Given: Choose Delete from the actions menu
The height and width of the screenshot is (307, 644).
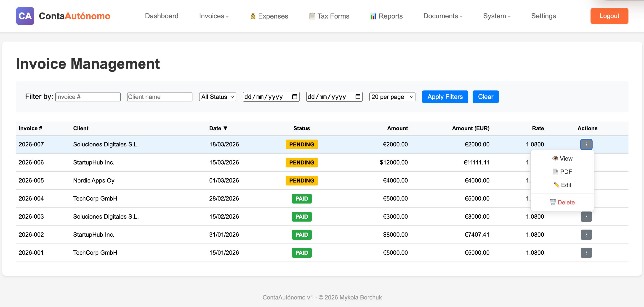Looking at the screenshot, I should 562,202.
